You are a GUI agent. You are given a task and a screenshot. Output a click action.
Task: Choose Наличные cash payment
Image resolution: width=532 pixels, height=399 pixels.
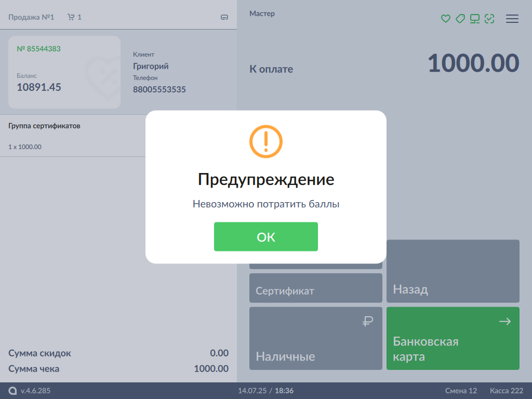coord(315,338)
